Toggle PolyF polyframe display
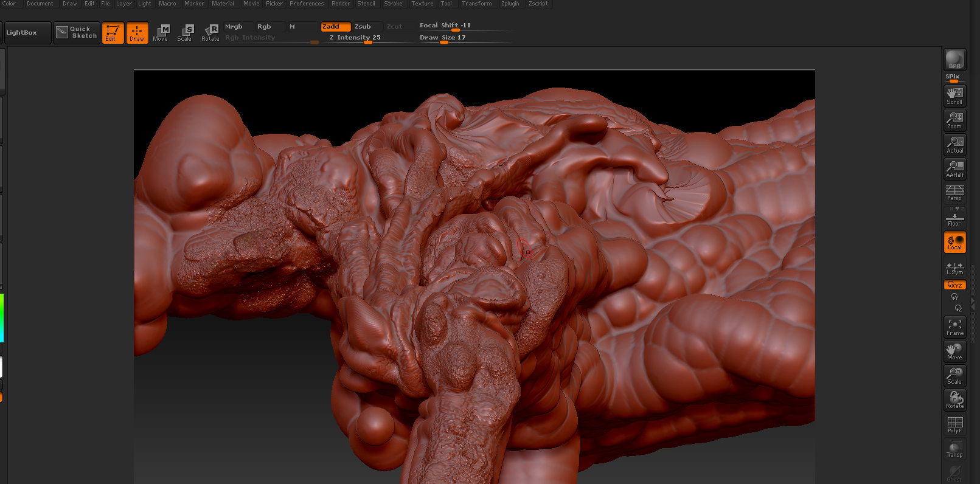 [954, 424]
